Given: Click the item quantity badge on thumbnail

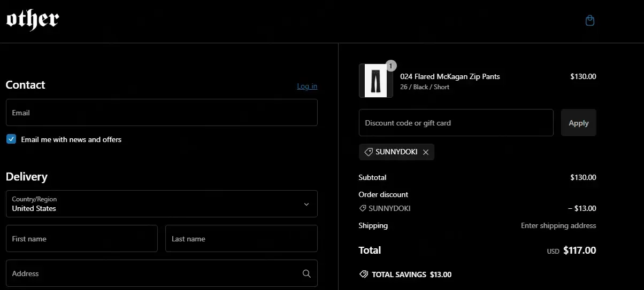Looking at the screenshot, I should tap(391, 66).
